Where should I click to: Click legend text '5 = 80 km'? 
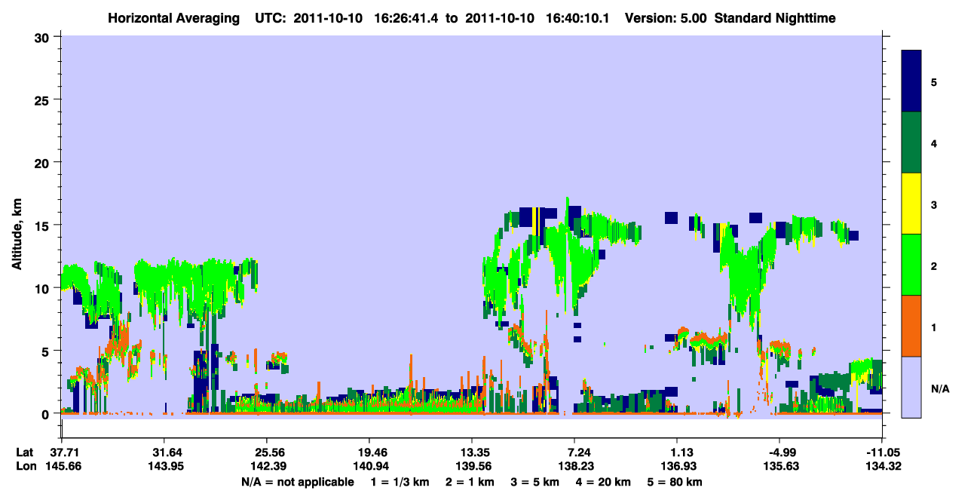coord(676,482)
